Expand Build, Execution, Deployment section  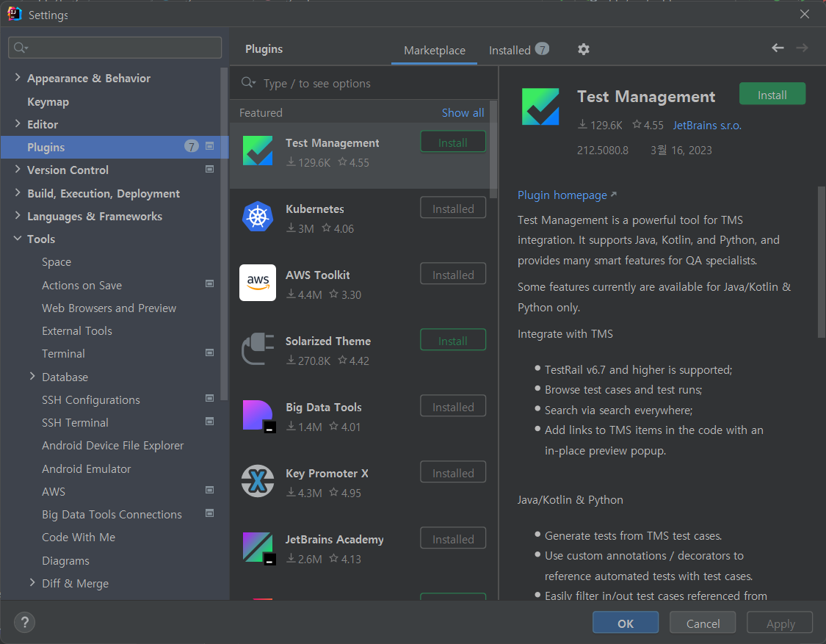coord(18,193)
